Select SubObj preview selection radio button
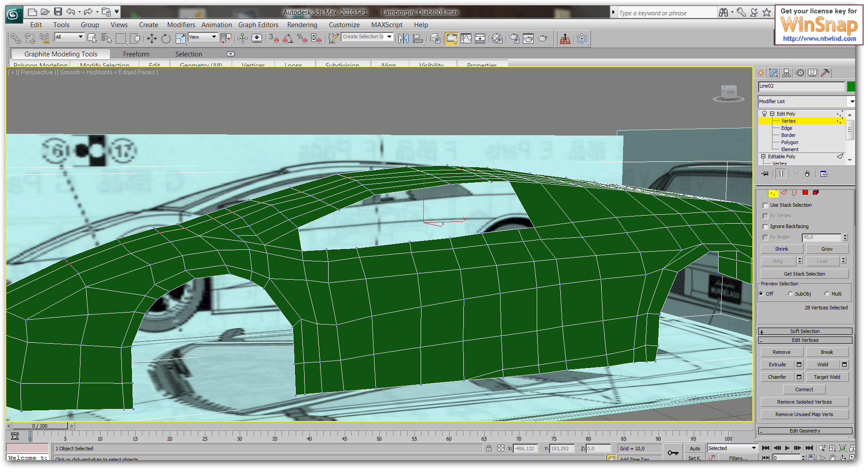 pyautogui.click(x=790, y=294)
